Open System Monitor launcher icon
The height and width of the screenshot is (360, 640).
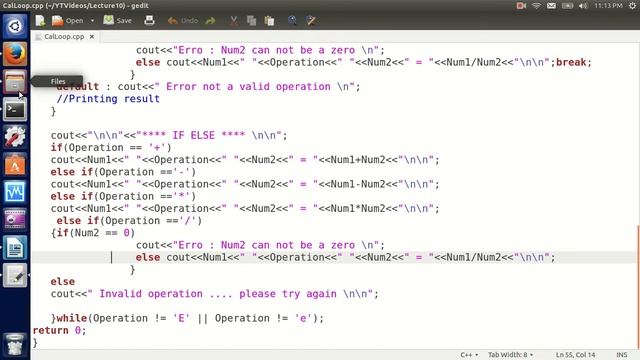(x=15, y=192)
